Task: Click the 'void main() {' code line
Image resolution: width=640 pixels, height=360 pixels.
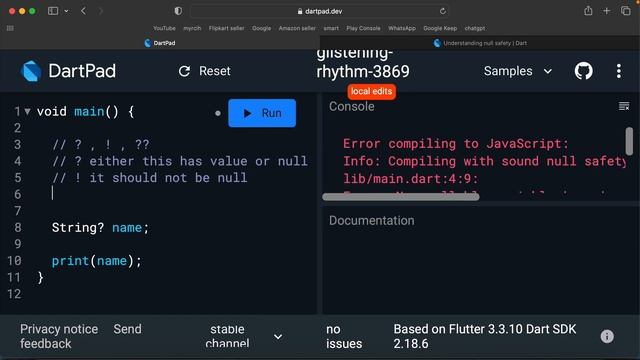Action: (85, 111)
